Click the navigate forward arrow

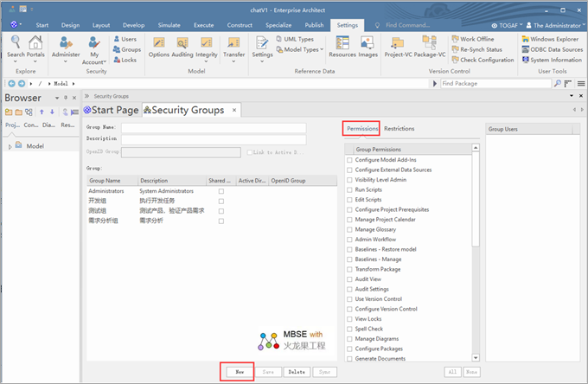pos(22,84)
